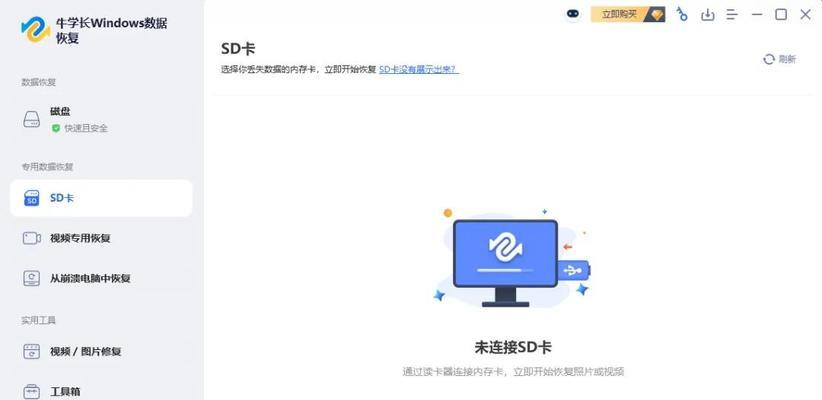The height and width of the screenshot is (400, 822).
Task: Click the app logo in top-left corner
Action: [36, 29]
